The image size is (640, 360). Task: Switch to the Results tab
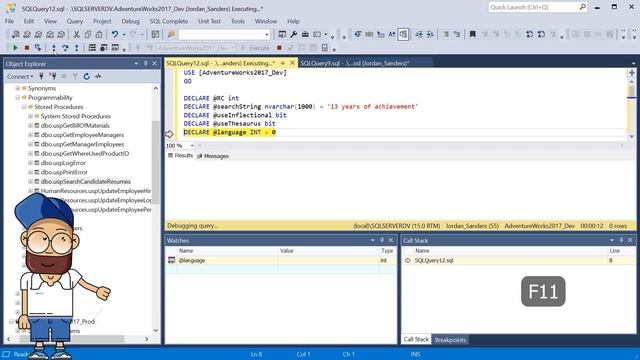tap(180, 156)
